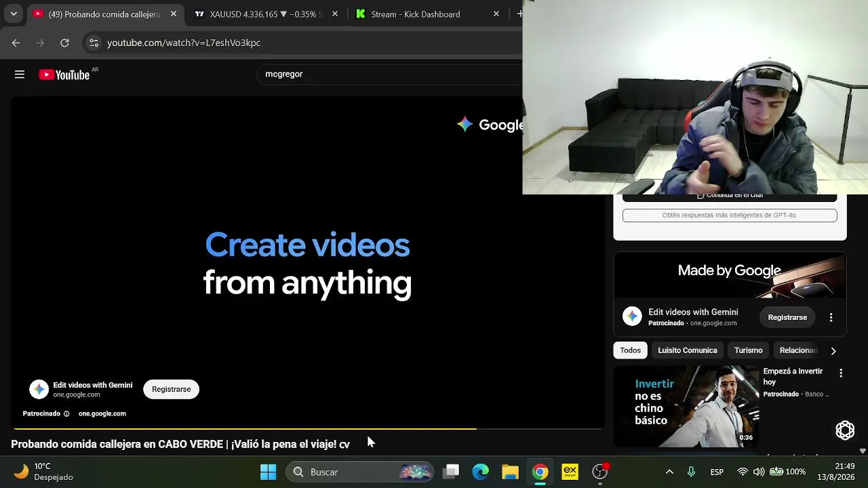Close the XAUUSD tab
The width and height of the screenshot is (868, 488).
point(334,14)
